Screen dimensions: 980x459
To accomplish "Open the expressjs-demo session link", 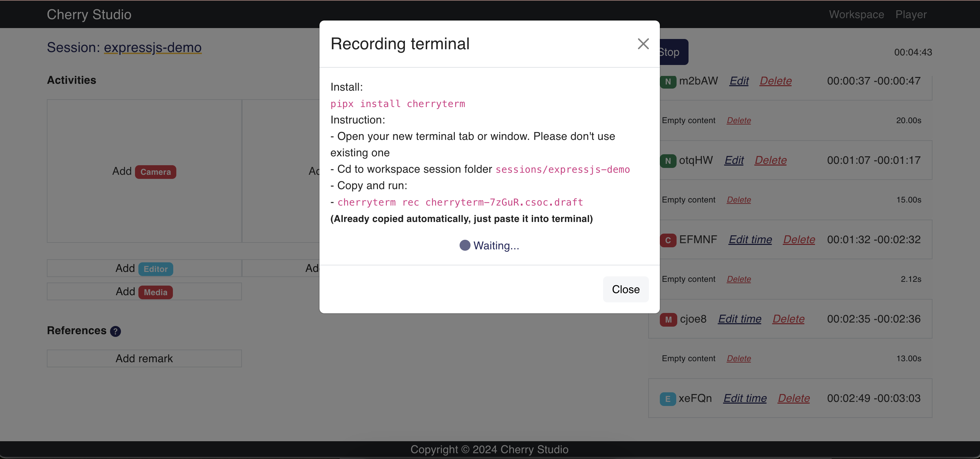I will coord(152,47).
